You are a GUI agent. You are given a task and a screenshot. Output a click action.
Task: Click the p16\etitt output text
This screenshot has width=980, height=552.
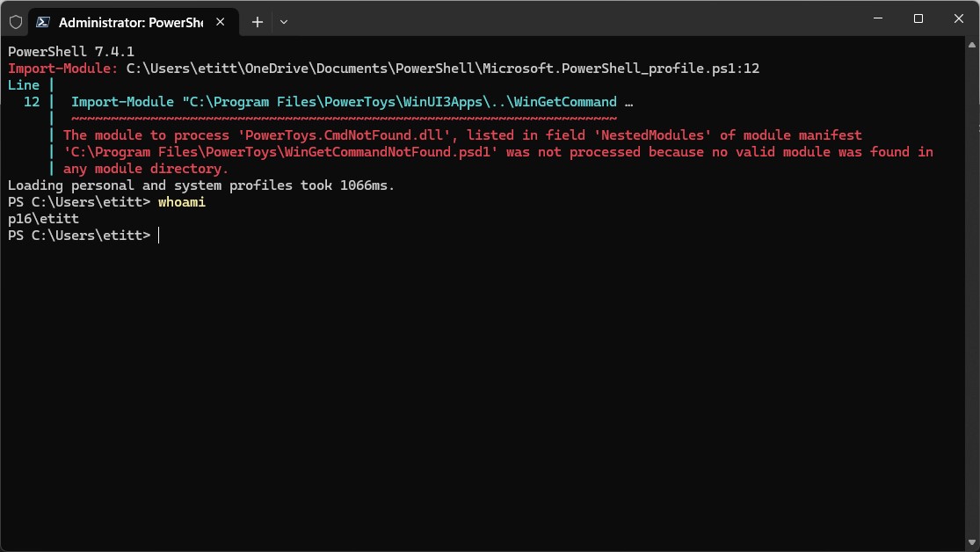tap(43, 219)
